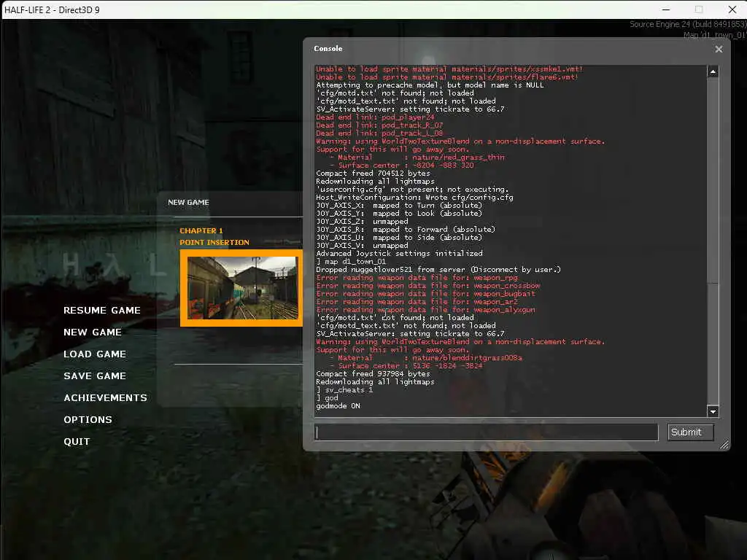The height and width of the screenshot is (560, 747).
Task: Close the Console window
Action: (719, 49)
